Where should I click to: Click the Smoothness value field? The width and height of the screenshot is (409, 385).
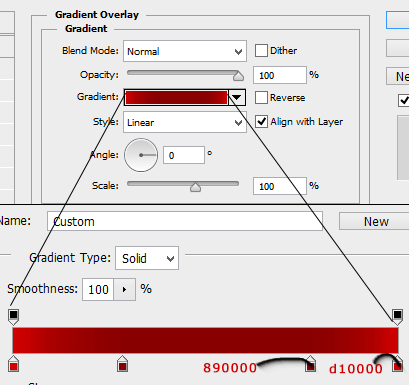pyautogui.click(x=98, y=289)
